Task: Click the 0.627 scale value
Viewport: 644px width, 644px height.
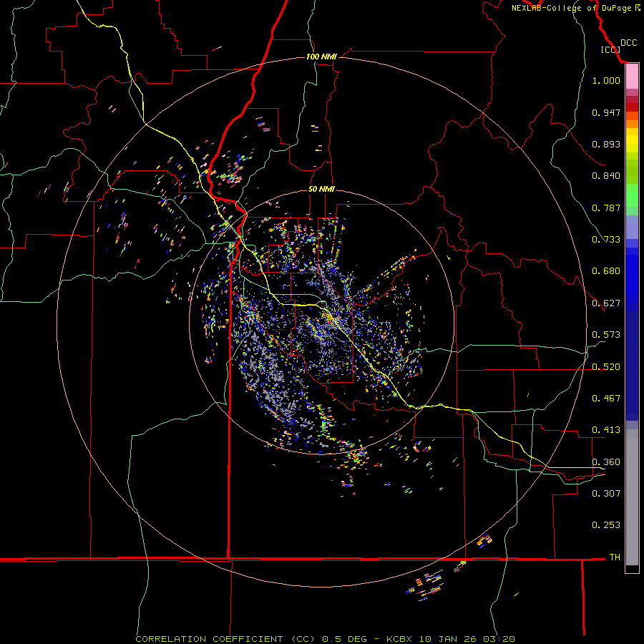Action: (606, 303)
